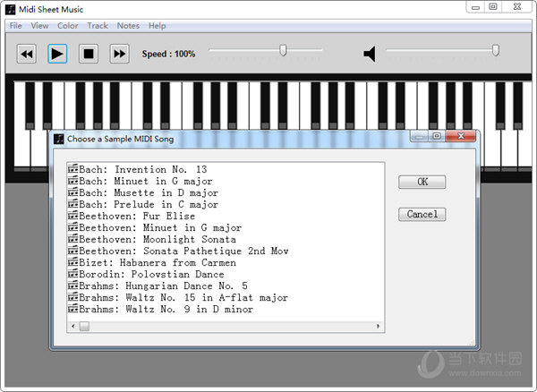Open the Color menu
This screenshot has height=392, width=537.
tap(67, 26)
